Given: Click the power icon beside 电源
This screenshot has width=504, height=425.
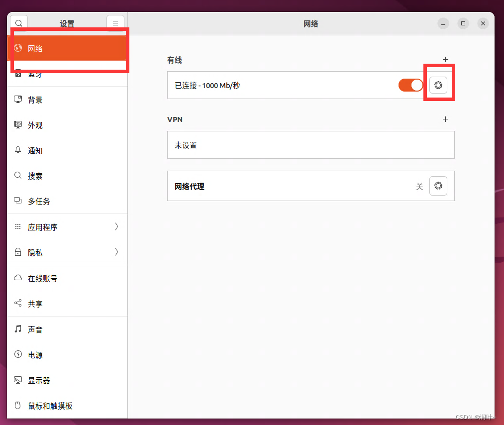Looking at the screenshot, I should pos(18,354).
